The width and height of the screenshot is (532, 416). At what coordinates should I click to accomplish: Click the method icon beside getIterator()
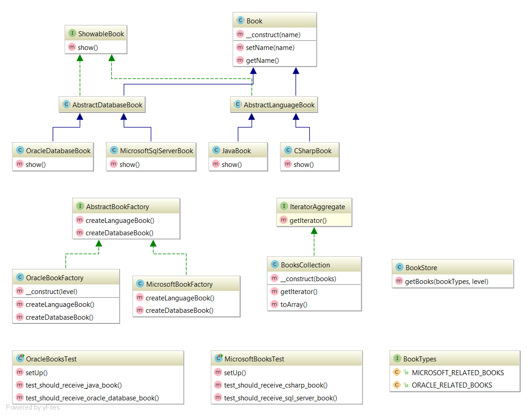coord(283,220)
